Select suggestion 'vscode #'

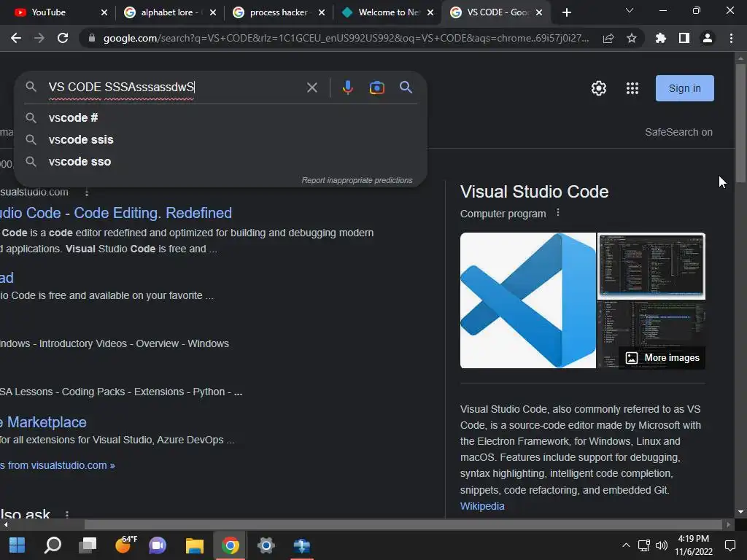[x=220, y=117]
